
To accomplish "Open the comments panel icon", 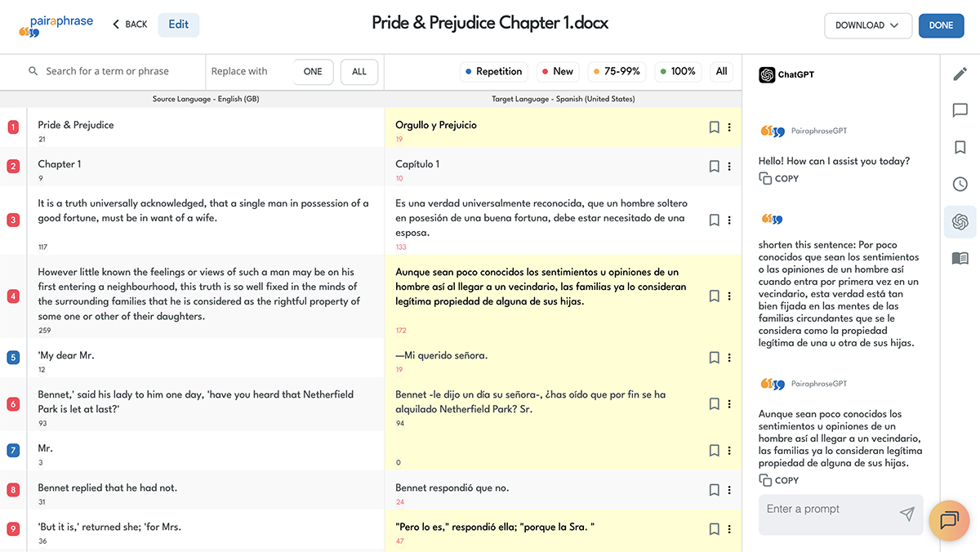I will (x=960, y=110).
